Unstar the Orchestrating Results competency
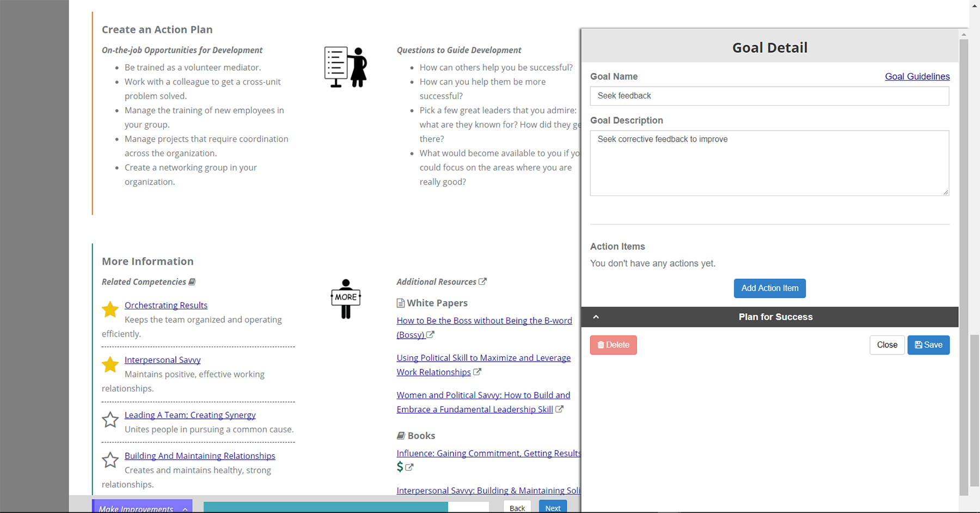The height and width of the screenshot is (513, 980). [x=110, y=309]
